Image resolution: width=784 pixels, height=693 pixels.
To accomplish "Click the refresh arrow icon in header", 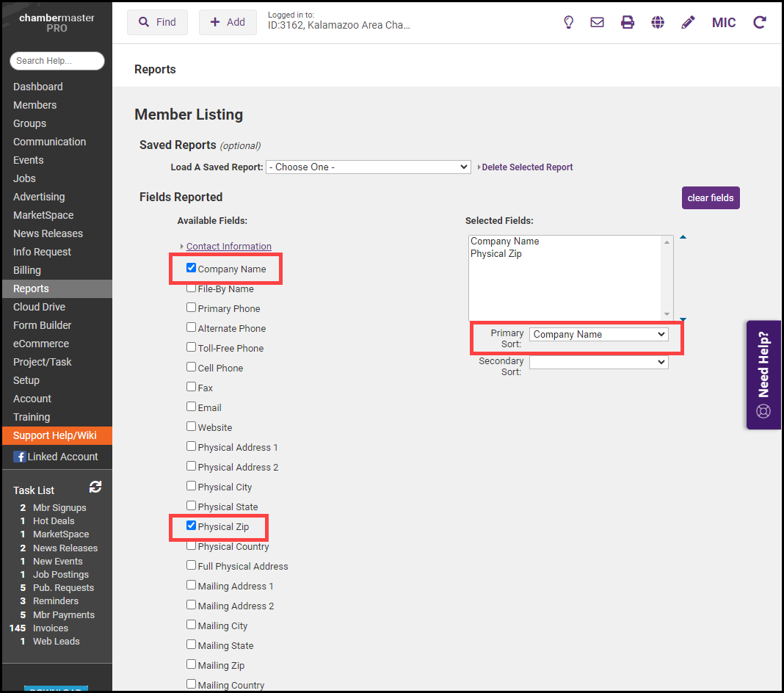I will 760,22.
